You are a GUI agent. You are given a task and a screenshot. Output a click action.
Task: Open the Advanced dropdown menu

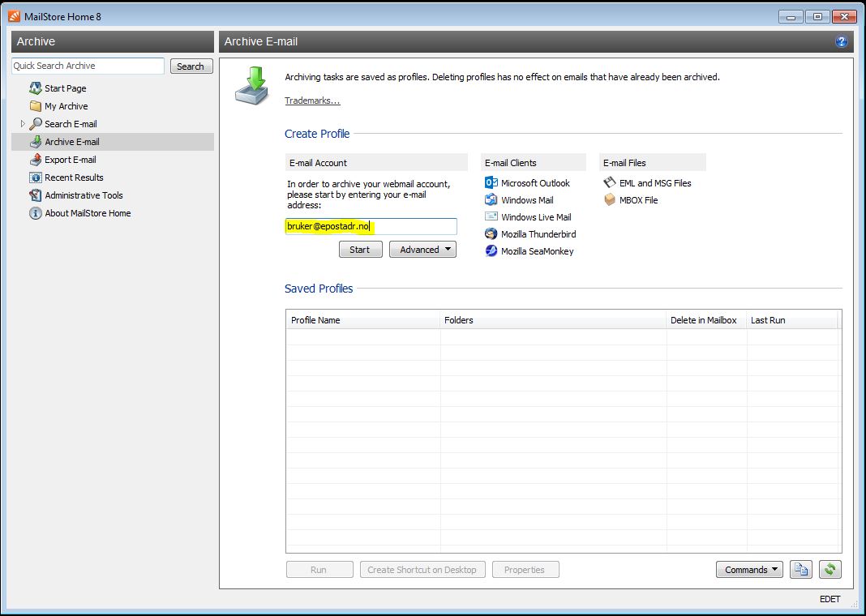click(x=423, y=250)
